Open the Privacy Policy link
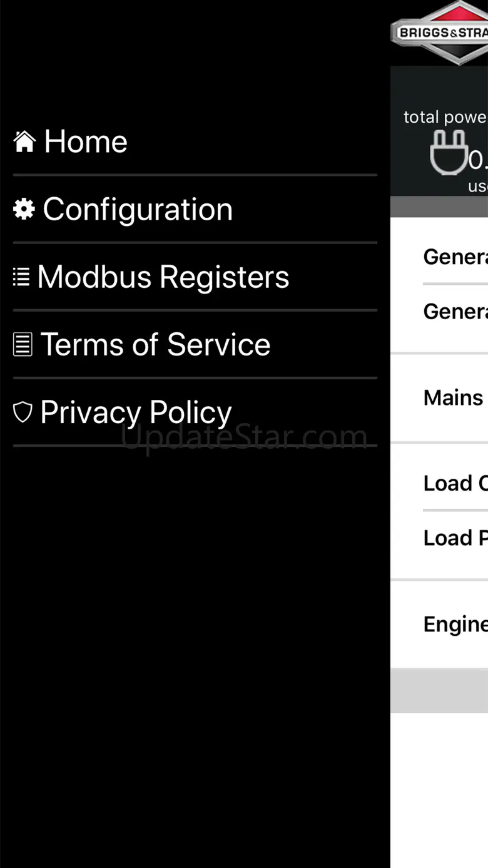This screenshot has width=488, height=868. click(136, 412)
